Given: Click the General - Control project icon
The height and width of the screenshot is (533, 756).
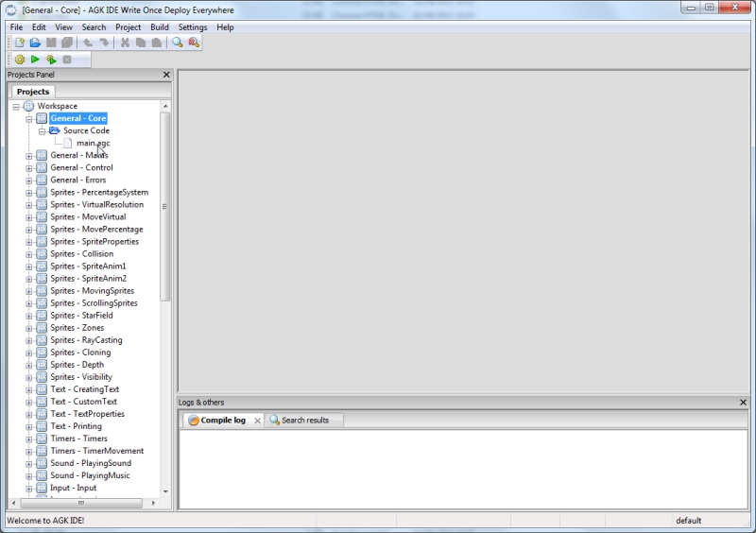Looking at the screenshot, I should pyautogui.click(x=42, y=167).
